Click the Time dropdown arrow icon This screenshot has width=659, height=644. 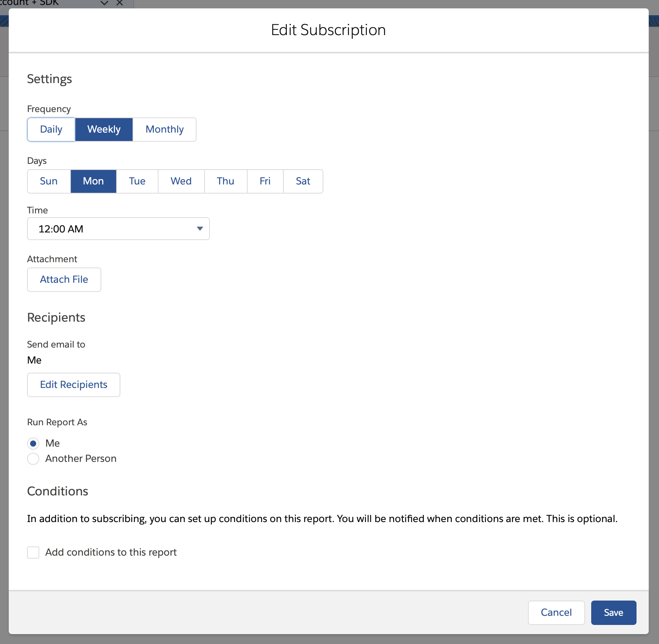pos(200,229)
